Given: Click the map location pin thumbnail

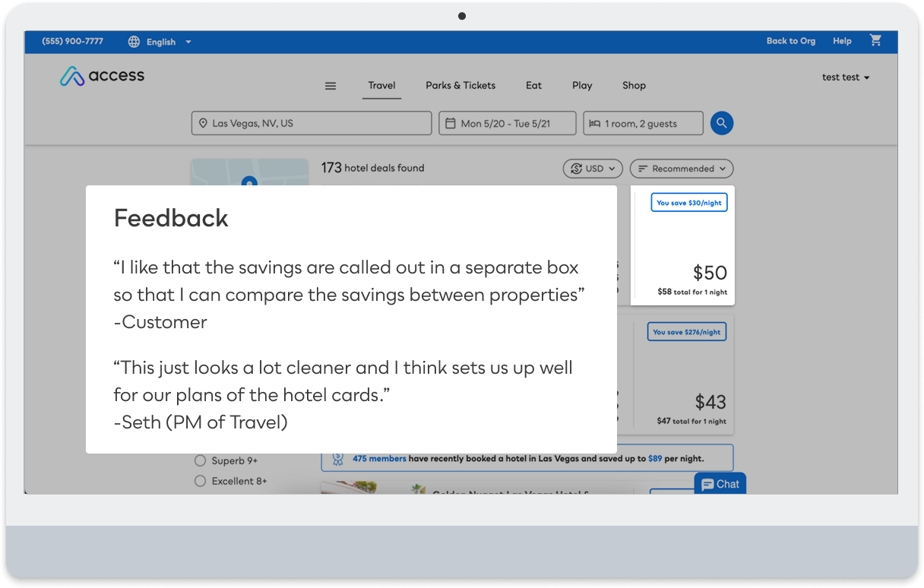Looking at the screenshot, I should (x=249, y=172).
